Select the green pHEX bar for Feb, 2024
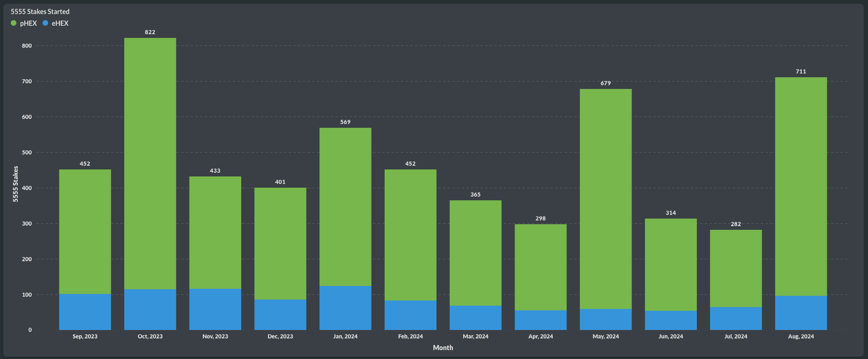 click(410, 235)
